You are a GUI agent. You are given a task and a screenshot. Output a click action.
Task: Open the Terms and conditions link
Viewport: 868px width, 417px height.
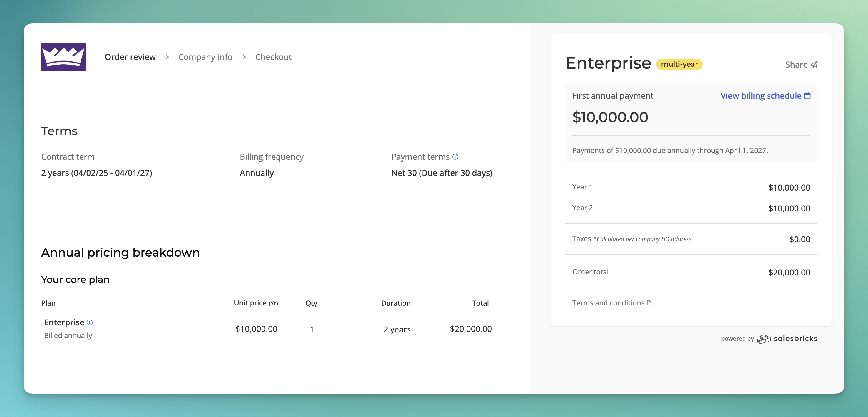(x=608, y=303)
